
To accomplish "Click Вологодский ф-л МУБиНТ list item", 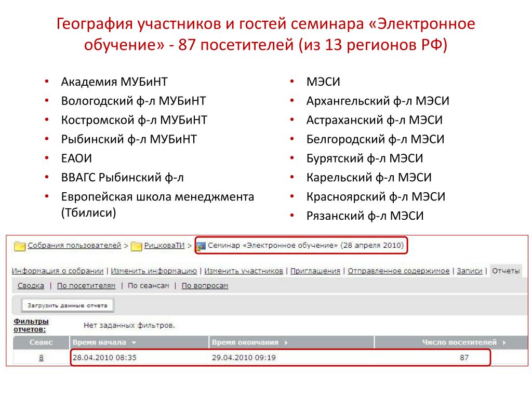I will click(134, 101).
